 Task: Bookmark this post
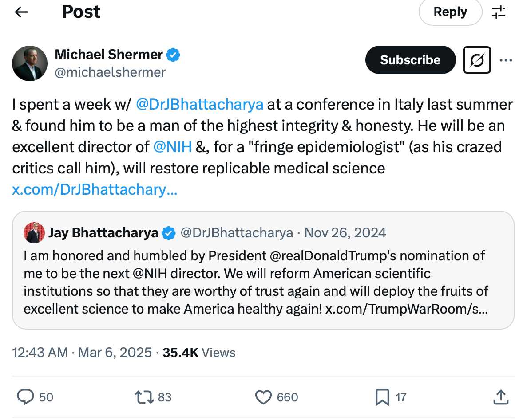(x=382, y=396)
